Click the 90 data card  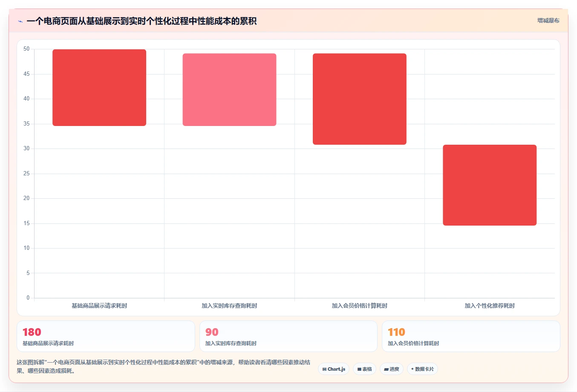288,336
